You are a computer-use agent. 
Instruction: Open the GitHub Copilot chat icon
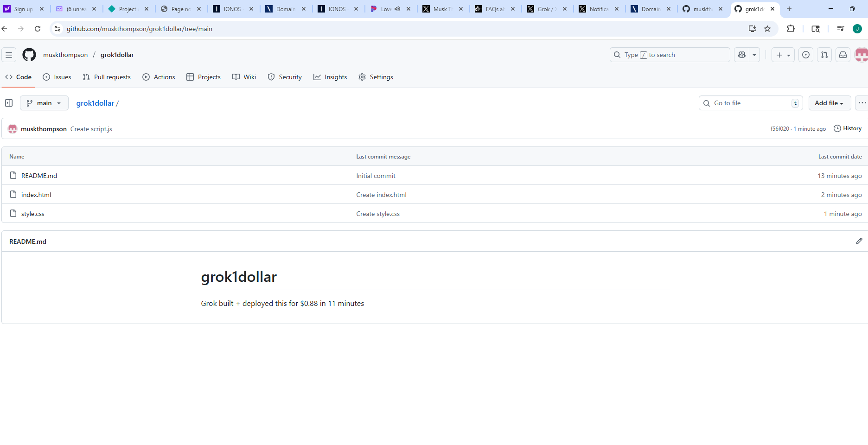[741, 55]
